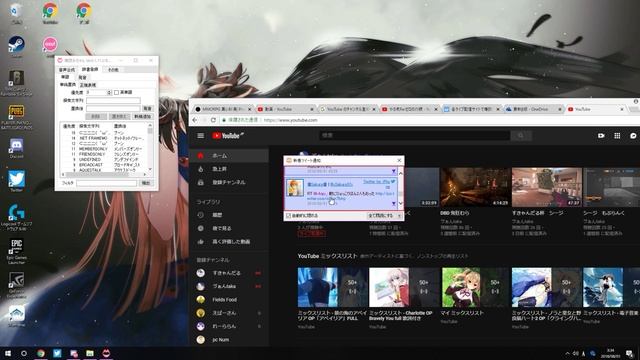
Task: Select 急上昇 in the YouTube sidebar
Action: 229,169
